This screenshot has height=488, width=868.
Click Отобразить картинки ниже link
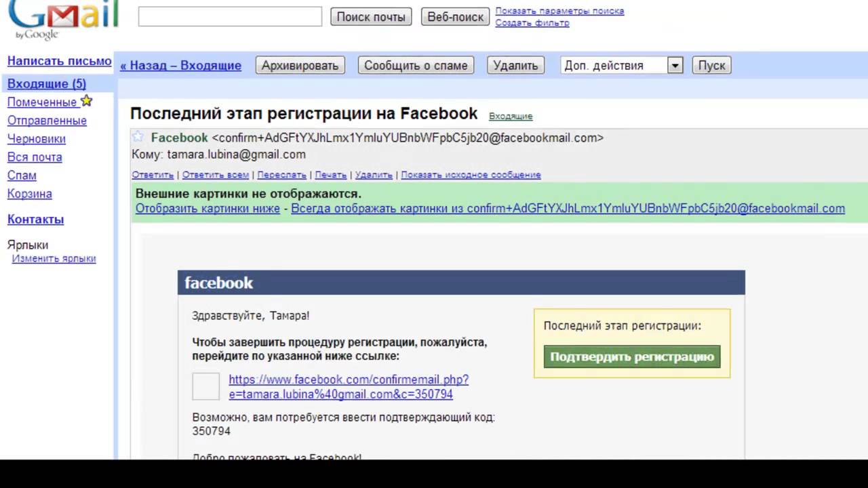[208, 209]
